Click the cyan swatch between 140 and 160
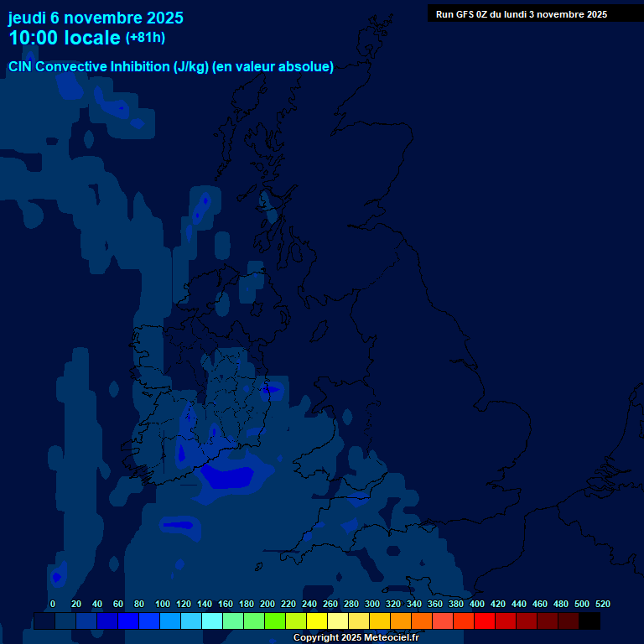Viewport: 644px width, 644px height. coord(212,621)
